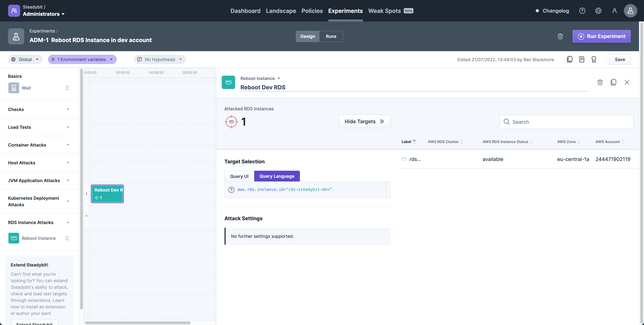This screenshot has height=325, width=644.
Task: Switch target selection to Query UI
Action: coord(239,176)
